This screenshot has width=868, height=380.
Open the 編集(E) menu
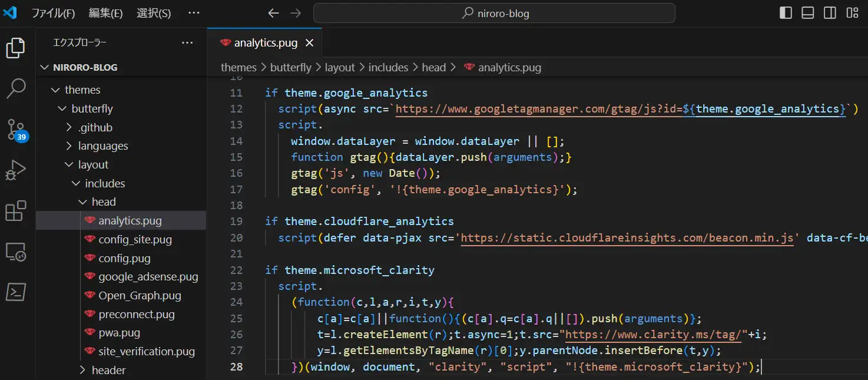click(x=105, y=13)
